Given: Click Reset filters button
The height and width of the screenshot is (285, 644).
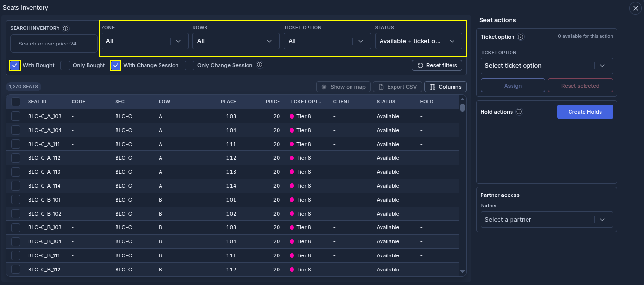Looking at the screenshot, I should click(437, 65).
